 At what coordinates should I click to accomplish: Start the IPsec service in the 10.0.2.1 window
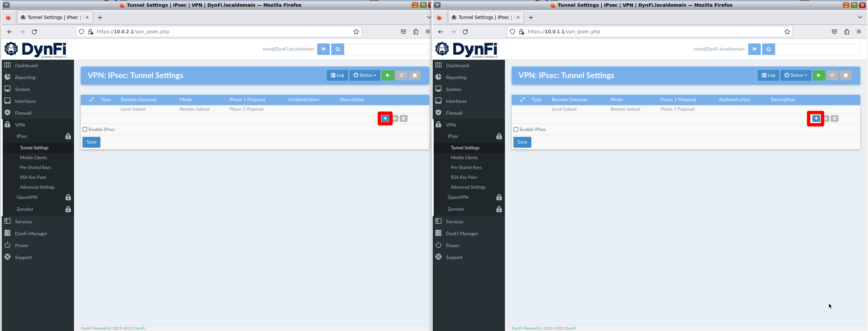388,75
